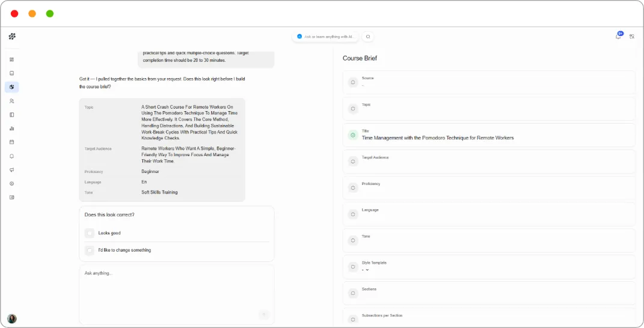The height and width of the screenshot is (328, 644).
Task: Click the blue AI icon in search bar
Action: pos(299,37)
